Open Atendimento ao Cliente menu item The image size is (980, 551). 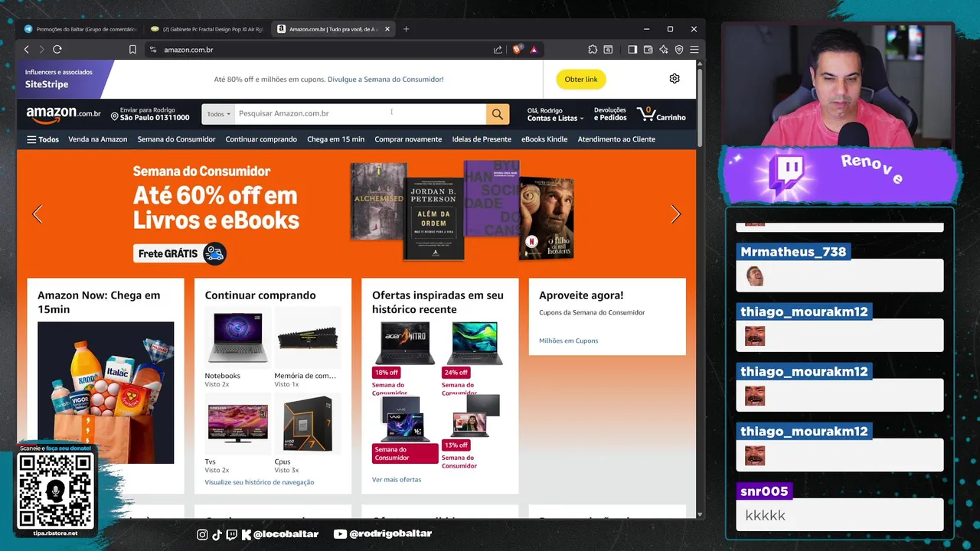616,139
